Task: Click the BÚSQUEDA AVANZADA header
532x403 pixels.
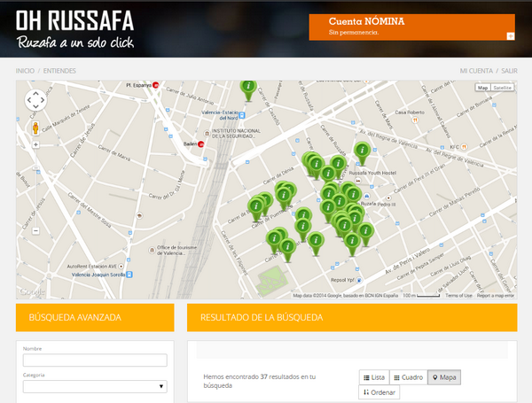Action: (x=95, y=318)
